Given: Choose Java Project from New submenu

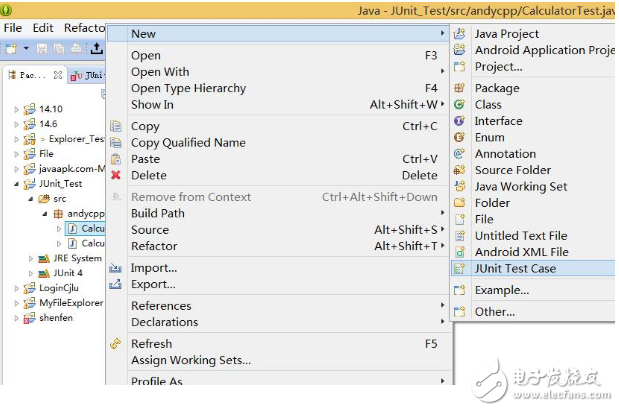Looking at the screenshot, I should [x=506, y=34].
